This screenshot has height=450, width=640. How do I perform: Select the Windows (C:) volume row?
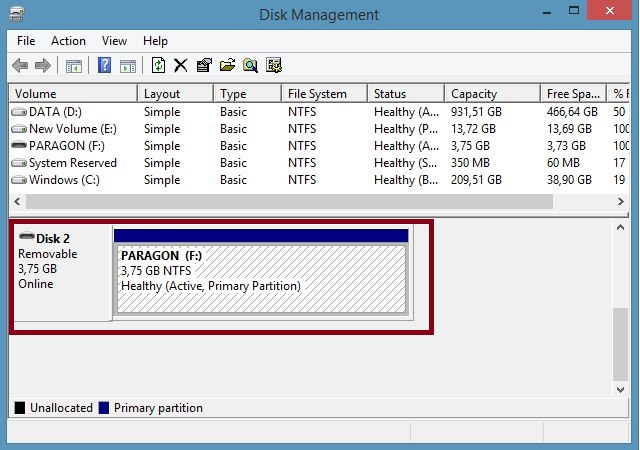coord(319,180)
